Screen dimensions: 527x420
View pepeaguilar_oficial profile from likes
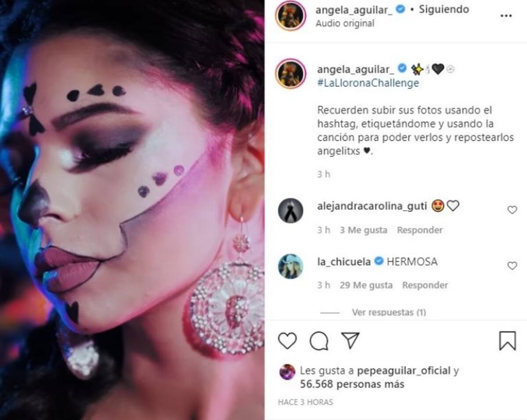pos(404,371)
